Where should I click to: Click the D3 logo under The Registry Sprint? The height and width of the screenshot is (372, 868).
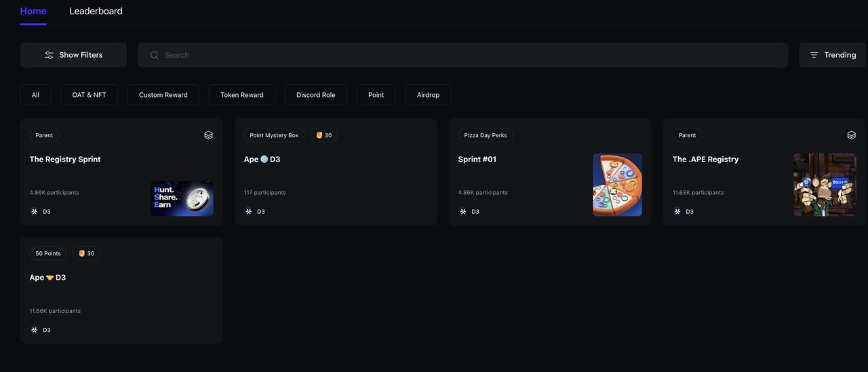pos(35,211)
